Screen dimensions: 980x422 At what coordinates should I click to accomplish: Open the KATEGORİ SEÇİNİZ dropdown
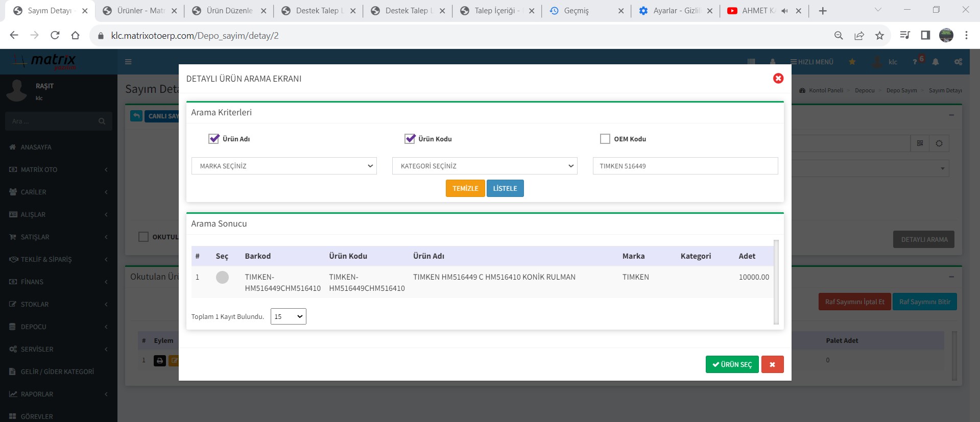[484, 166]
